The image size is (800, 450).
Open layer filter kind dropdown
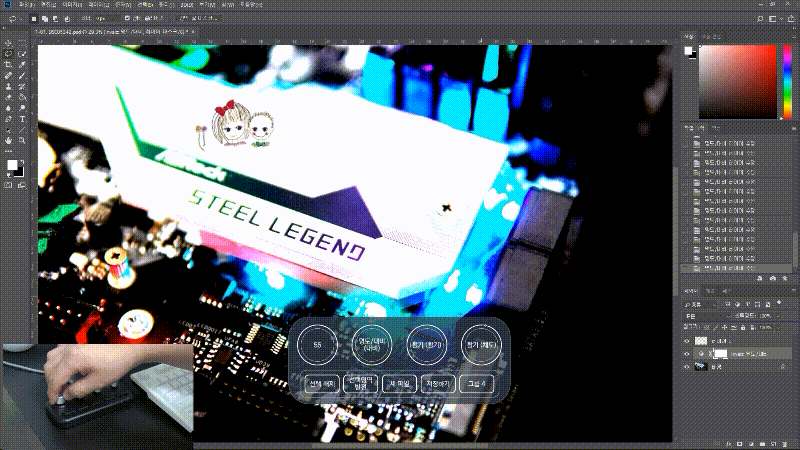[x=701, y=305]
